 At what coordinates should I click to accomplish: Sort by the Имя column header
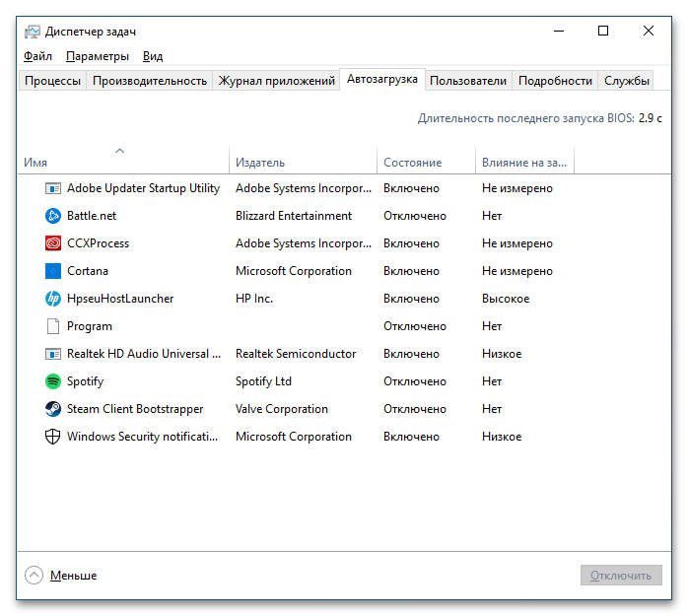[124, 160]
